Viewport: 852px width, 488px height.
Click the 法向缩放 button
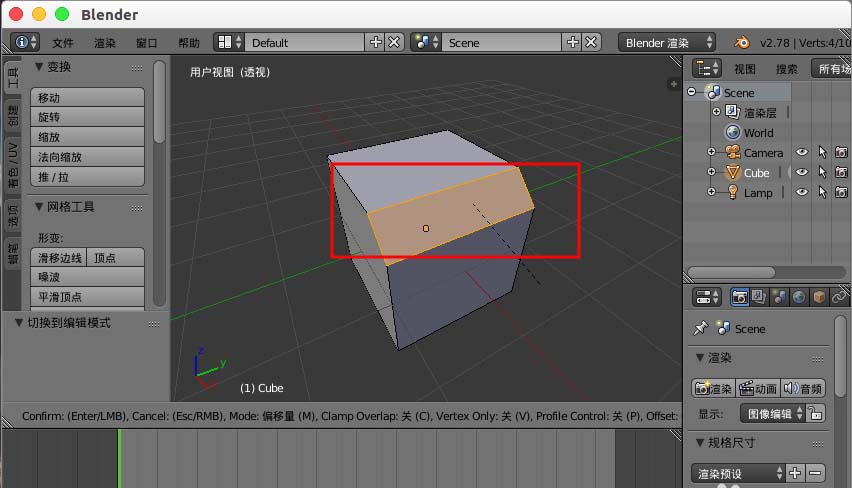[x=87, y=157]
